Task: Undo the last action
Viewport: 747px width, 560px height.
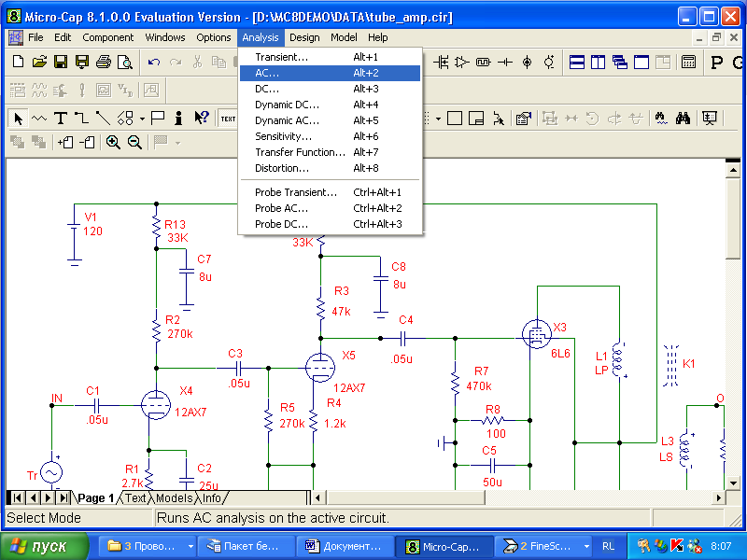Action: (x=153, y=62)
